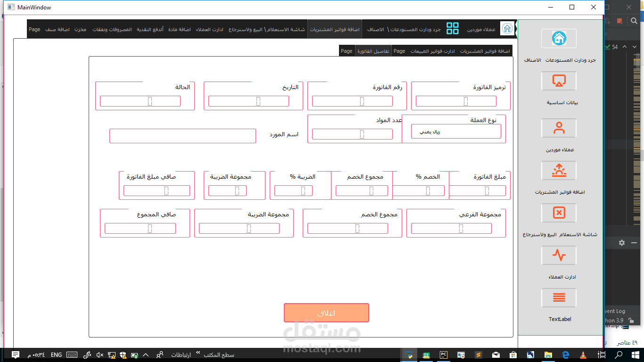Click the بيانات اساسية screen icon in sidebar

[x=559, y=81]
